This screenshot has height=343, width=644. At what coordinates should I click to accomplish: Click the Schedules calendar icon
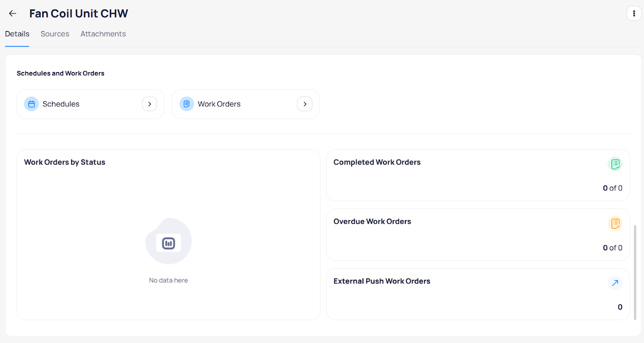point(31,104)
